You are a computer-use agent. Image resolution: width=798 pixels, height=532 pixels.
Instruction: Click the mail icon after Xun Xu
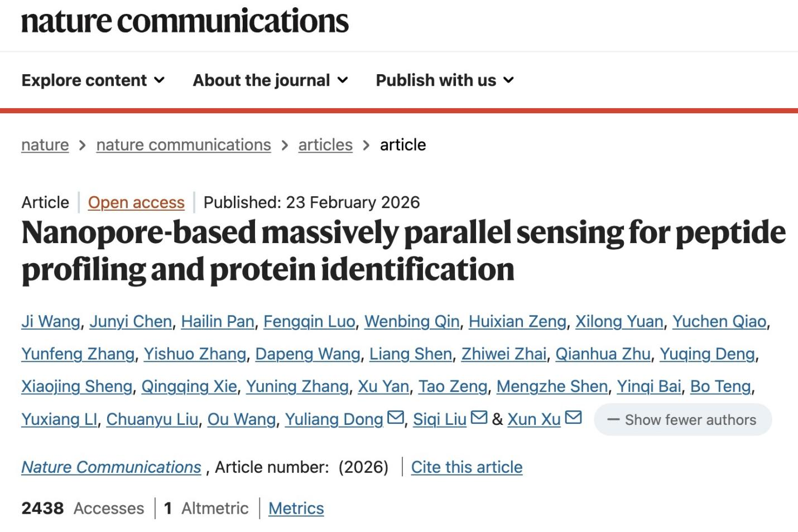(x=573, y=418)
